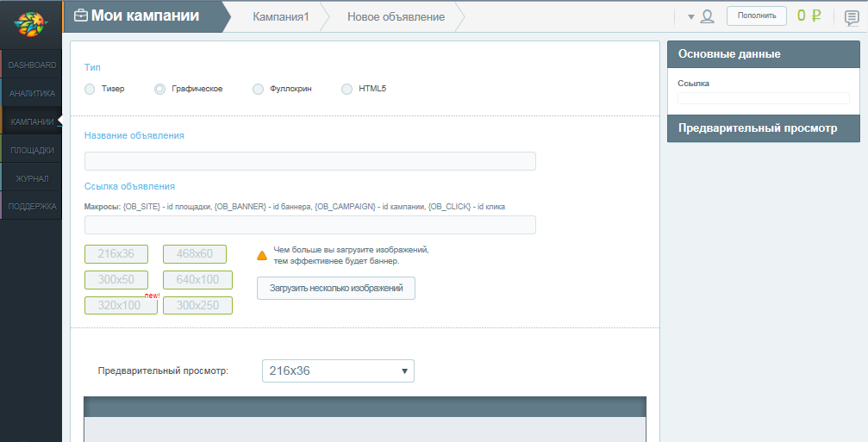Image resolution: width=868 pixels, height=442 pixels.
Task: Upload the 300x50 banner size
Action: 116,280
